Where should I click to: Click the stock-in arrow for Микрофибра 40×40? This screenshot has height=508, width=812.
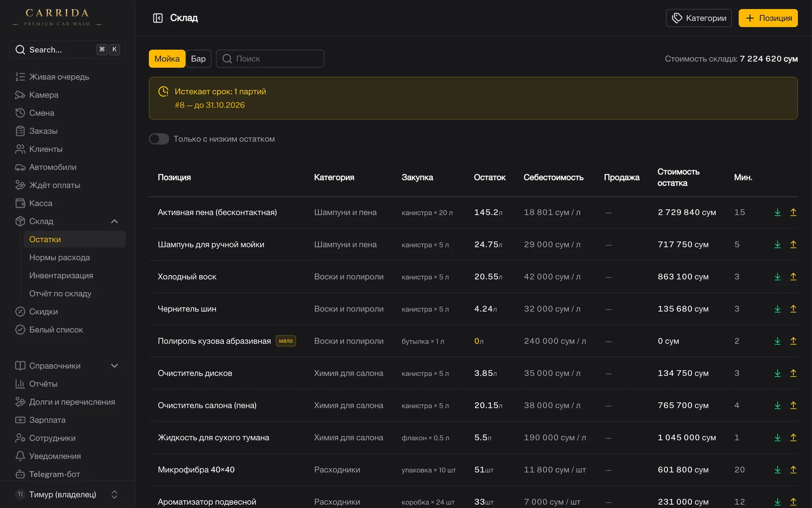pos(777,470)
